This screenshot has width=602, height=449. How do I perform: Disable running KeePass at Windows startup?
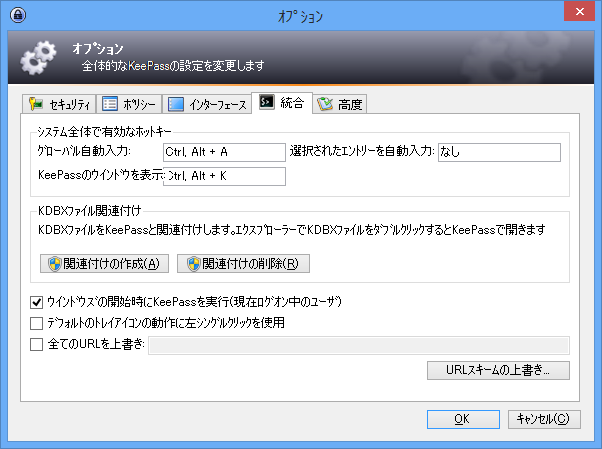tap(37, 302)
